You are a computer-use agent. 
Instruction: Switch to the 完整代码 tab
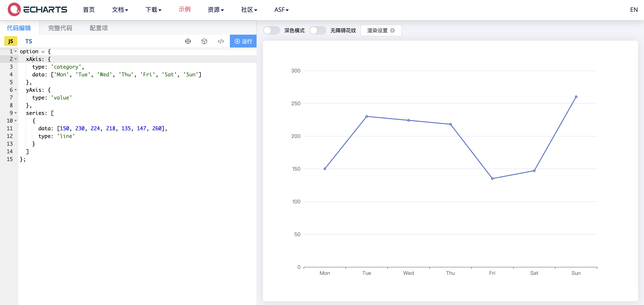point(60,28)
